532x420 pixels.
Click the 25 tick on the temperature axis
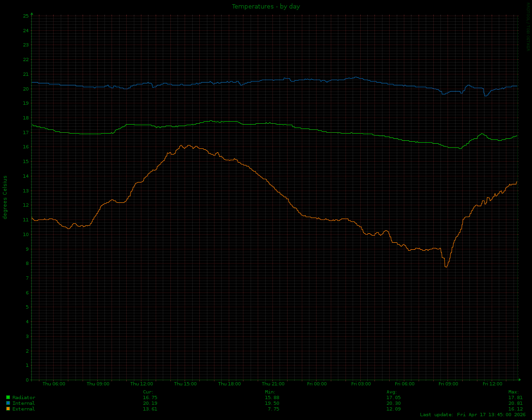point(26,16)
